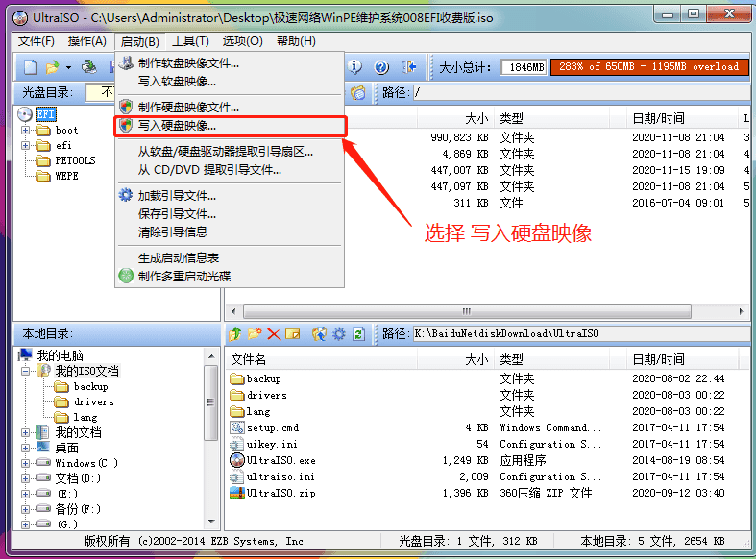Click the Open file toolbar icon
This screenshot has height=559, width=756.
52,67
